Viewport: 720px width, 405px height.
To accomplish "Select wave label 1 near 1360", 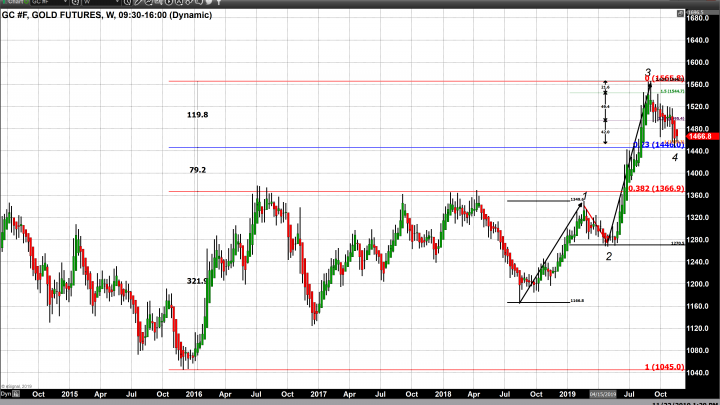I will click(585, 196).
